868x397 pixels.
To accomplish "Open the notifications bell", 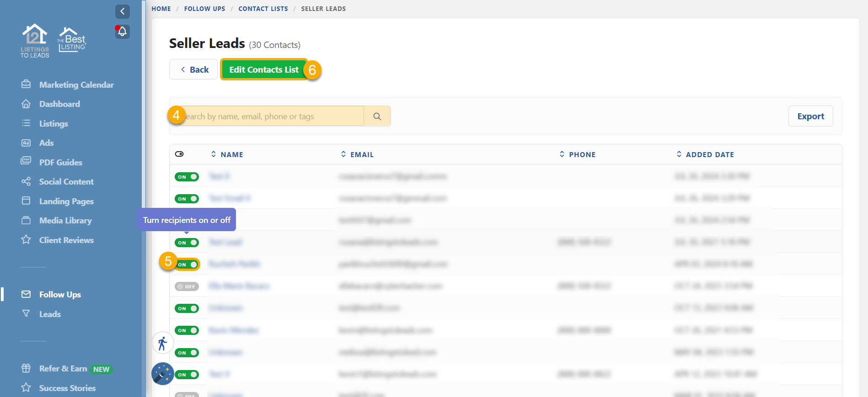I will coord(122,32).
